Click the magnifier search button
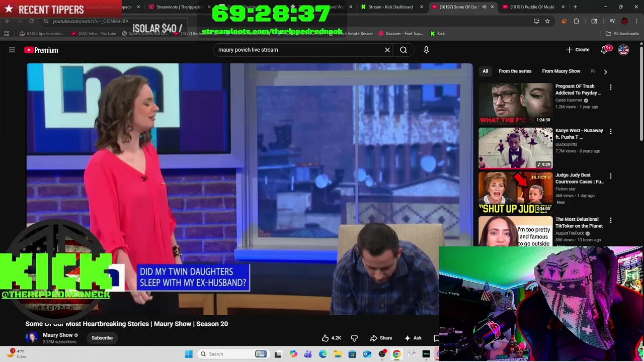The width and height of the screenshot is (644, 362). pos(404,50)
